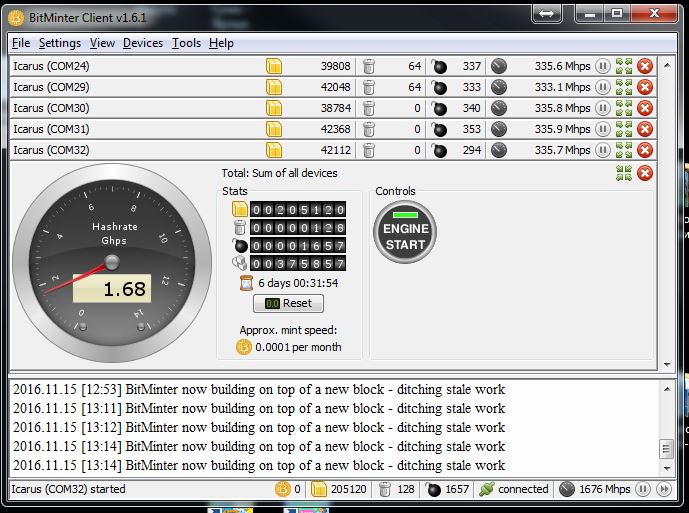The width and height of the screenshot is (689, 513).
Task: Remove the Icarus (COM32) device with red X
Action: pos(645,150)
